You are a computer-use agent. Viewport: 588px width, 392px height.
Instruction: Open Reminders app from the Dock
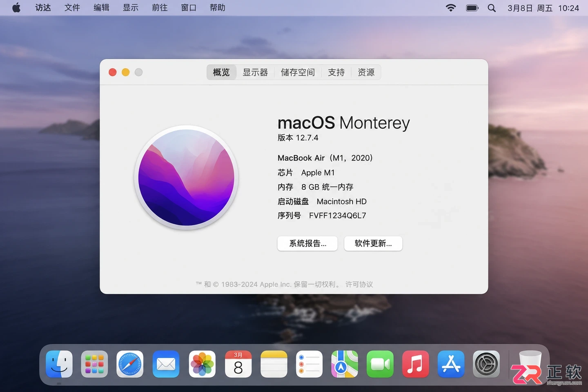pos(309,364)
